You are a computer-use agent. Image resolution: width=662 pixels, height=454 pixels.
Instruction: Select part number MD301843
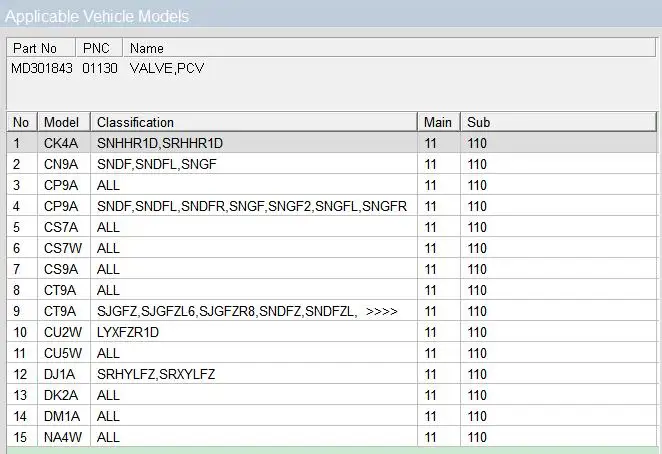42,68
